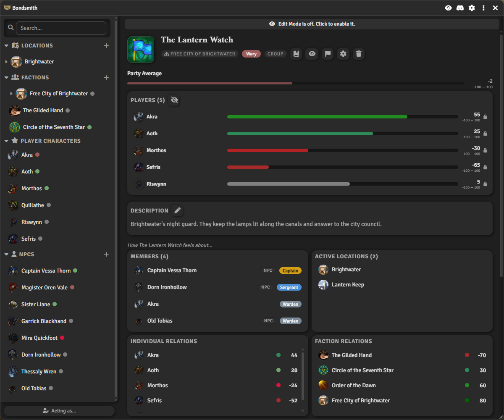Open Lantern Keep in Active Locations

click(348, 284)
